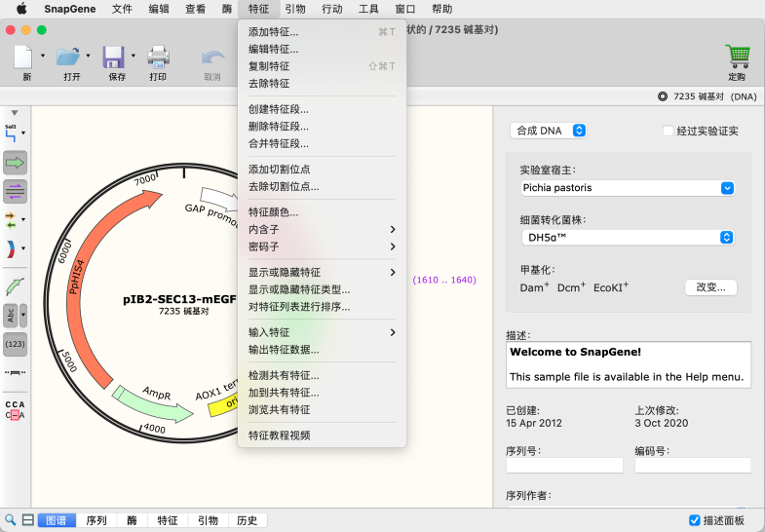Viewport: 765px width, 532px height.
Task: Open the 合成 DNA dropdown
Action: tap(549, 131)
